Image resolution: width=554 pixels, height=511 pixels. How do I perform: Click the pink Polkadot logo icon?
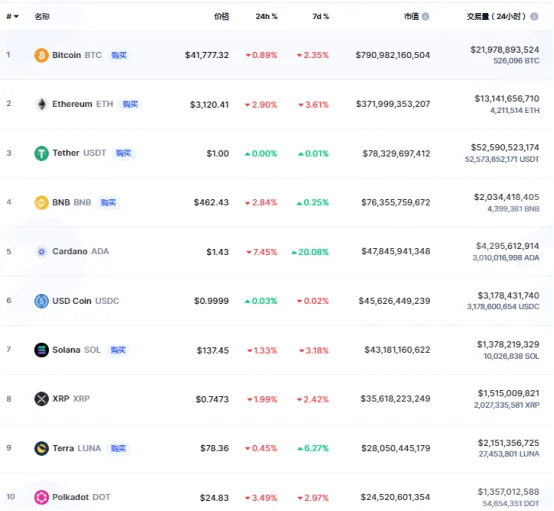point(41,497)
